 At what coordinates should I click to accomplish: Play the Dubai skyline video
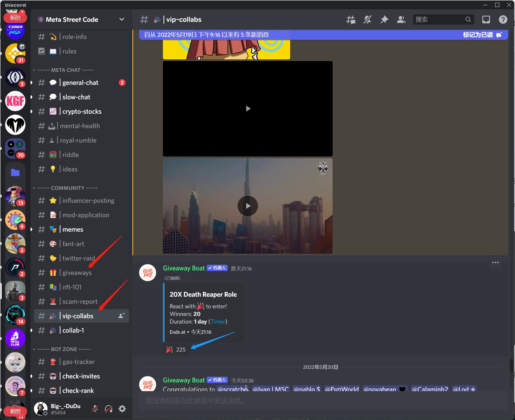tap(248, 206)
